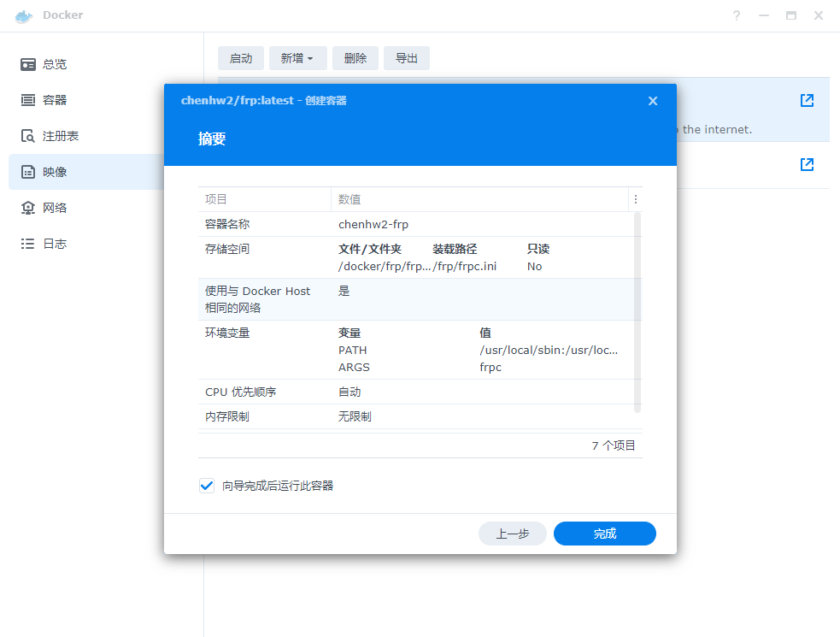Image resolution: width=840 pixels, height=637 pixels.
Task: Click the help question mark icon
Action: (x=737, y=15)
